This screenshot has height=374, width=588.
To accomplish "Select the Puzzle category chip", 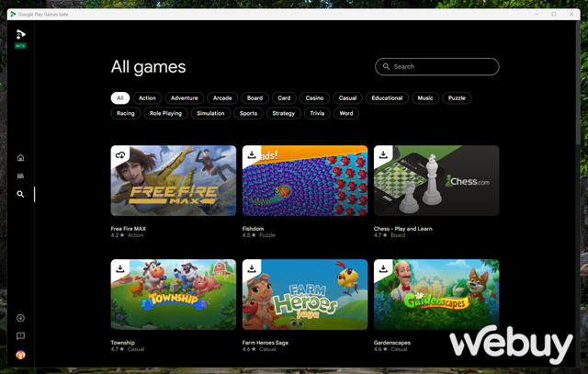I will [x=457, y=98].
